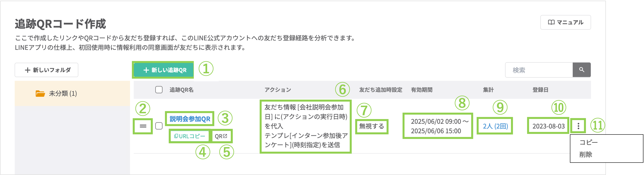The image size is (644, 175).
Task: Open the QR external link button
Action: tap(221, 136)
